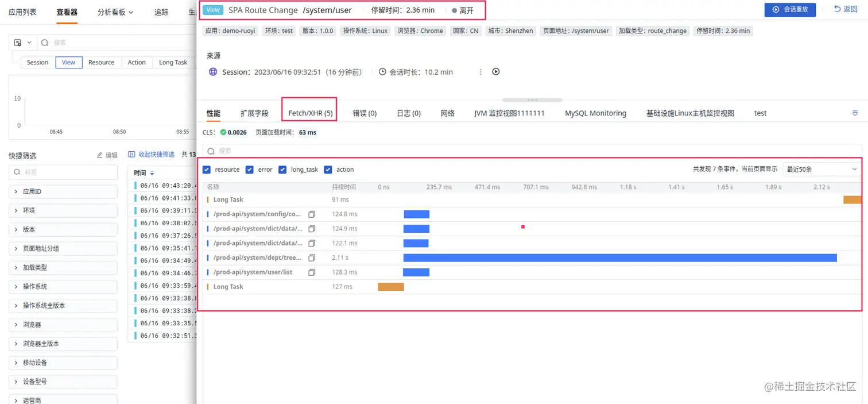Image resolution: width=868 pixels, height=404 pixels.
Task: Open the 最近50条 dropdown
Action: coord(821,169)
